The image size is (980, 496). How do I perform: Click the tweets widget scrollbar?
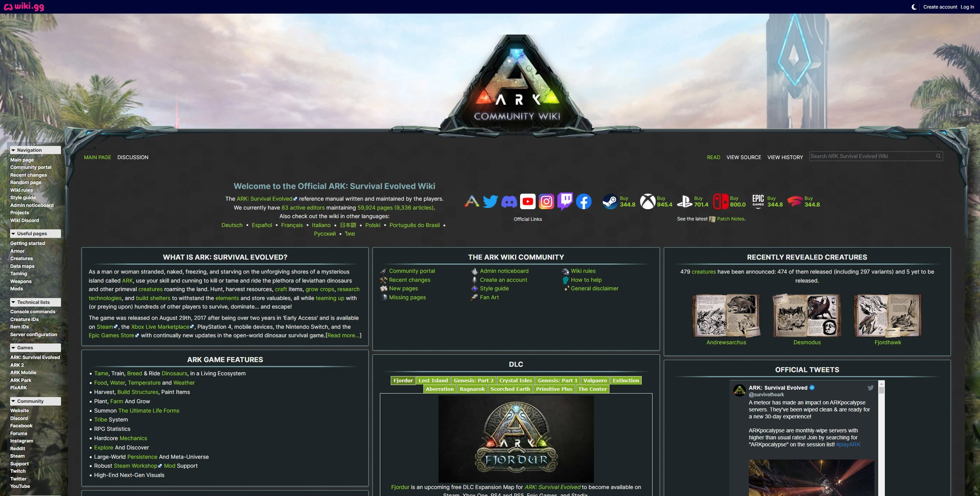(881, 439)
